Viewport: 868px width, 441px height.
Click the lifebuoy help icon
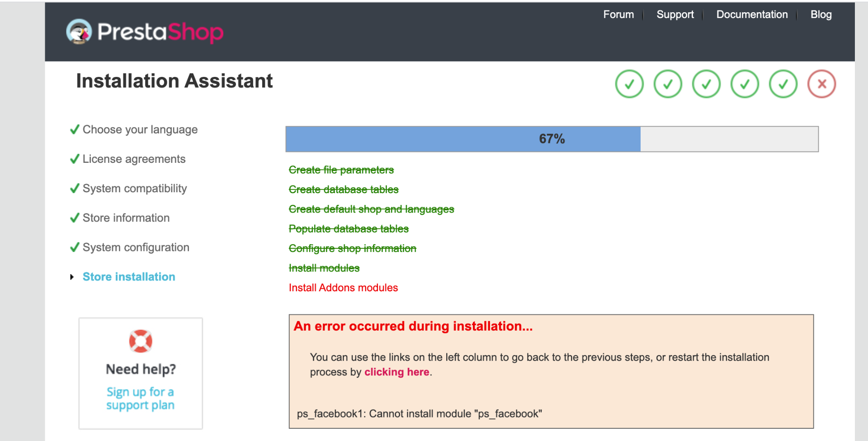click(141, 341)
